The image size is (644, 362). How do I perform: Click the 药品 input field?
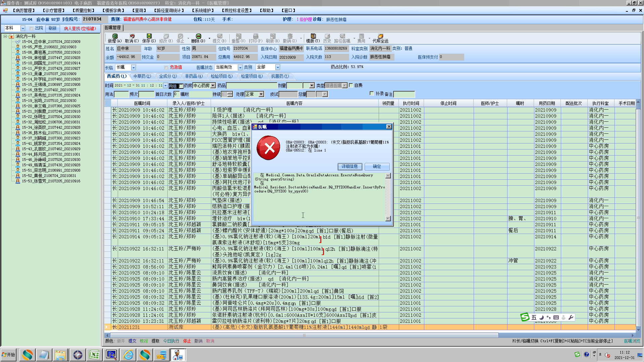[252, 86]
